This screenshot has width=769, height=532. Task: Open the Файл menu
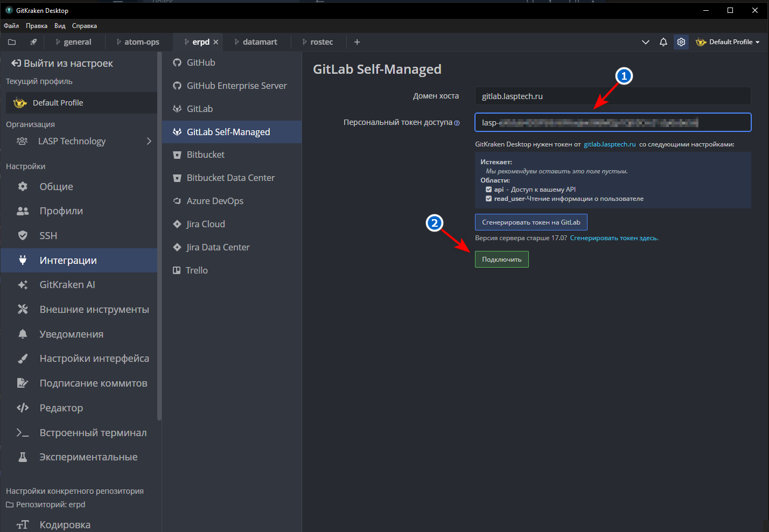(x=11, y=26)
